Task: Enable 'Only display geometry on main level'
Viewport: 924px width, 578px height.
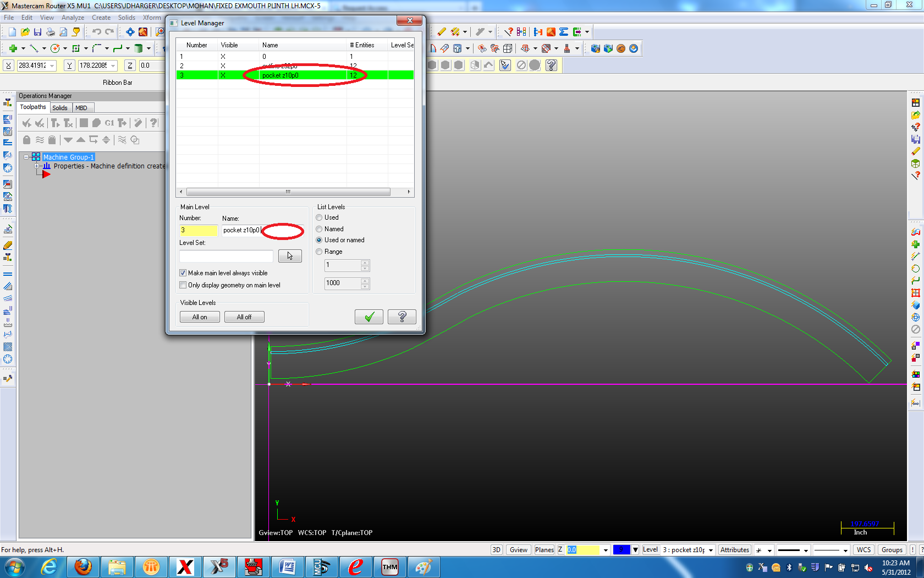Action: pos(183,285)
